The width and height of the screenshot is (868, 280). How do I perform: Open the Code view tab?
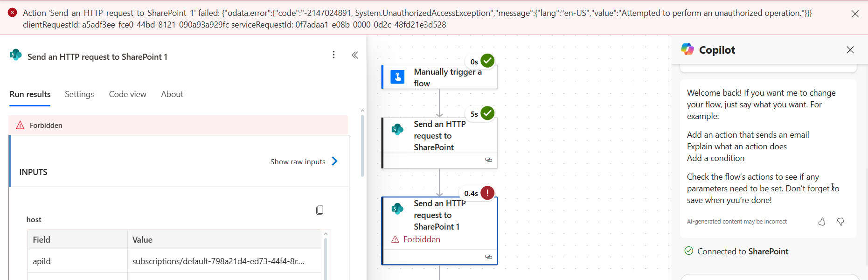(127, 94)
